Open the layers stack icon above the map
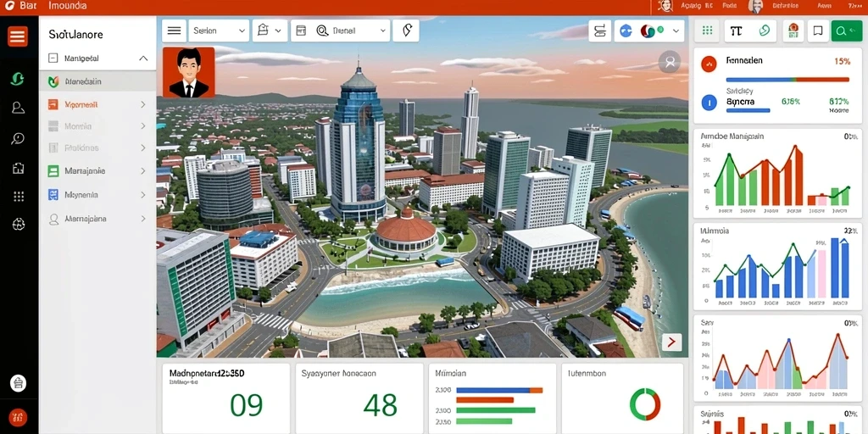This screenshot has height=434, width=868. [599, 31]
